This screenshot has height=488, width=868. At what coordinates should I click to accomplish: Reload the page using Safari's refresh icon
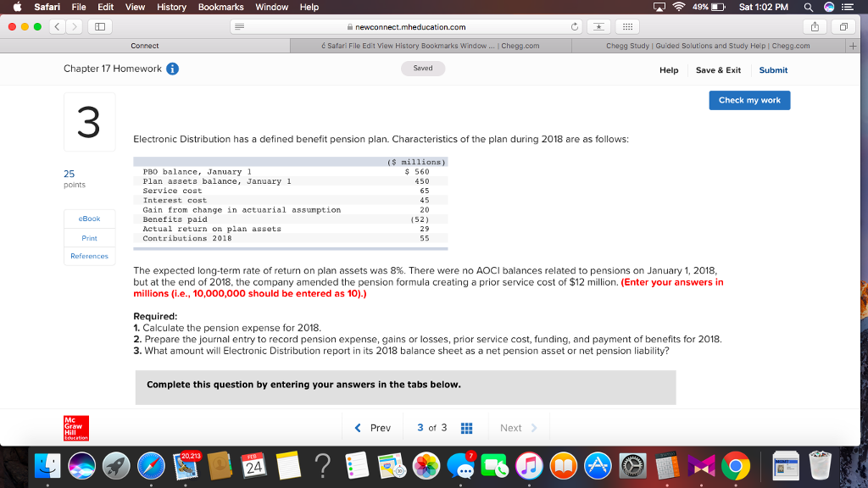click(x=574, y=26)
